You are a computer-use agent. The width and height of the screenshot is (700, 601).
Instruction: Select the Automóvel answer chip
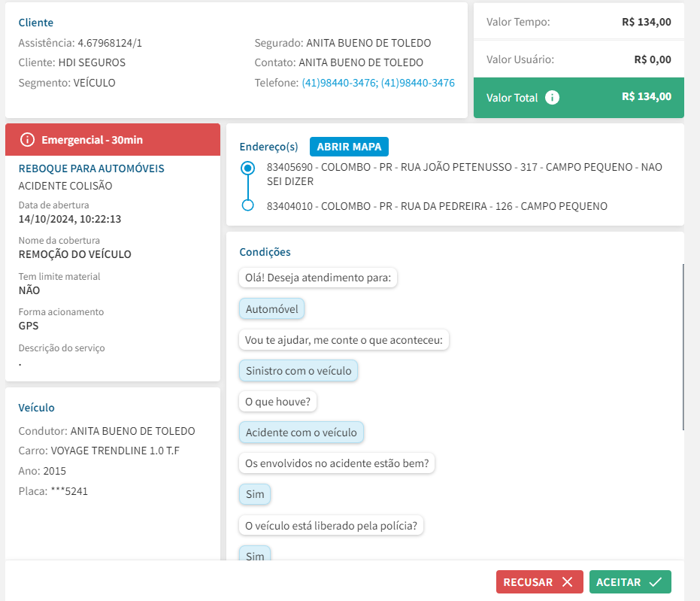[x=271, y=309]
